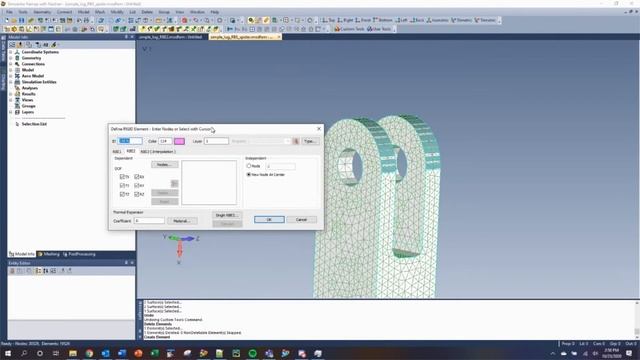Click the Selection List icon
640x360 pixels.
(x=17, y=124)
